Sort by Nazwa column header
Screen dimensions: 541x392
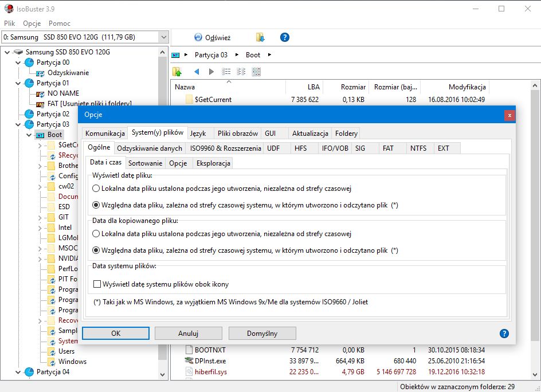pos(229,87)
